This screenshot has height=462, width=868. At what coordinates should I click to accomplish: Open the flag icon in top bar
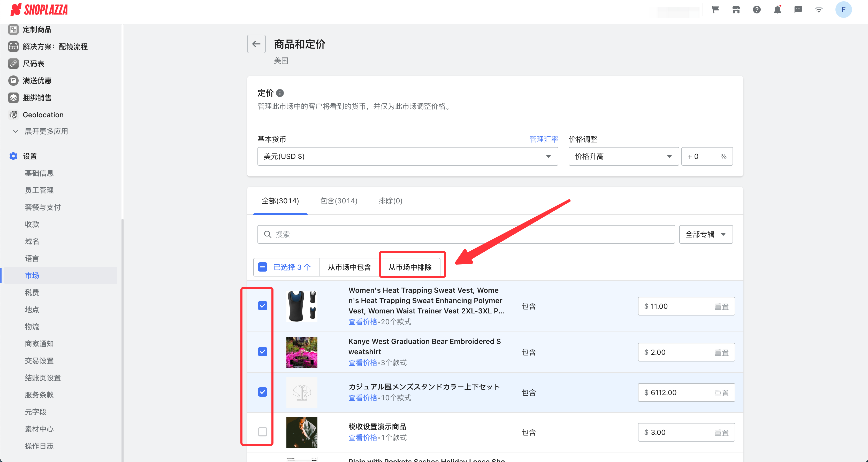coord(715,10)
